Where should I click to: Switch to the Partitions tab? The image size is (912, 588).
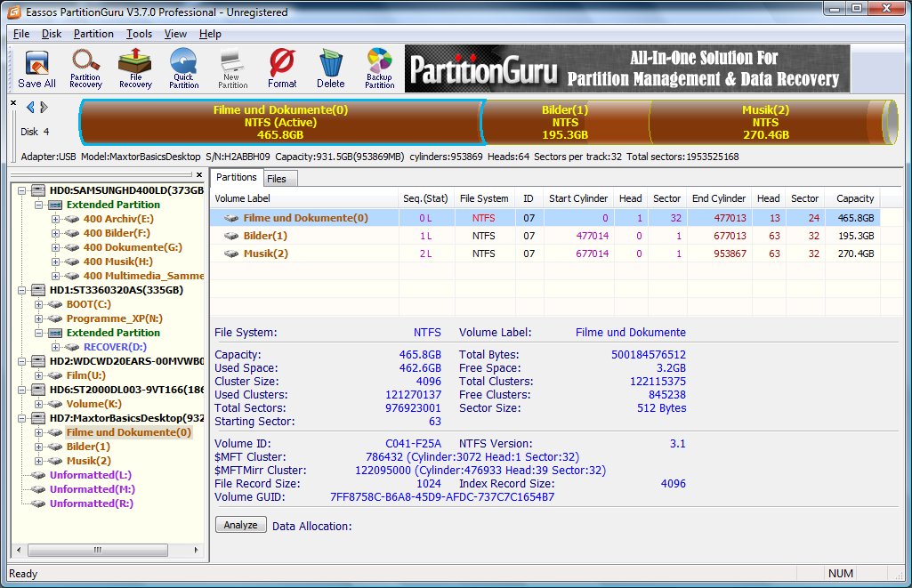(x=236, y=177)
